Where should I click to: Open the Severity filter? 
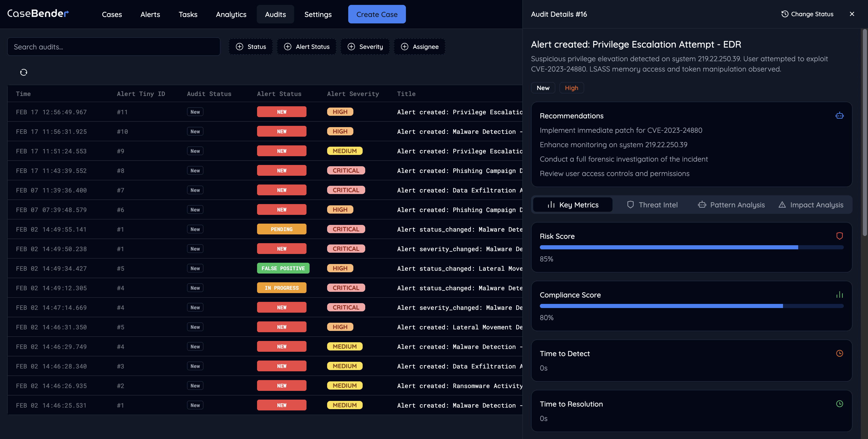point(365,47)
